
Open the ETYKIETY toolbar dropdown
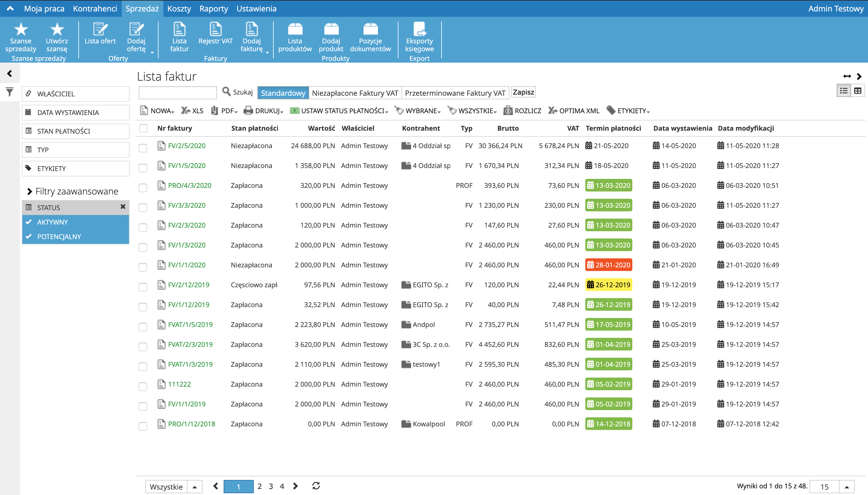(x=628, y=111)
